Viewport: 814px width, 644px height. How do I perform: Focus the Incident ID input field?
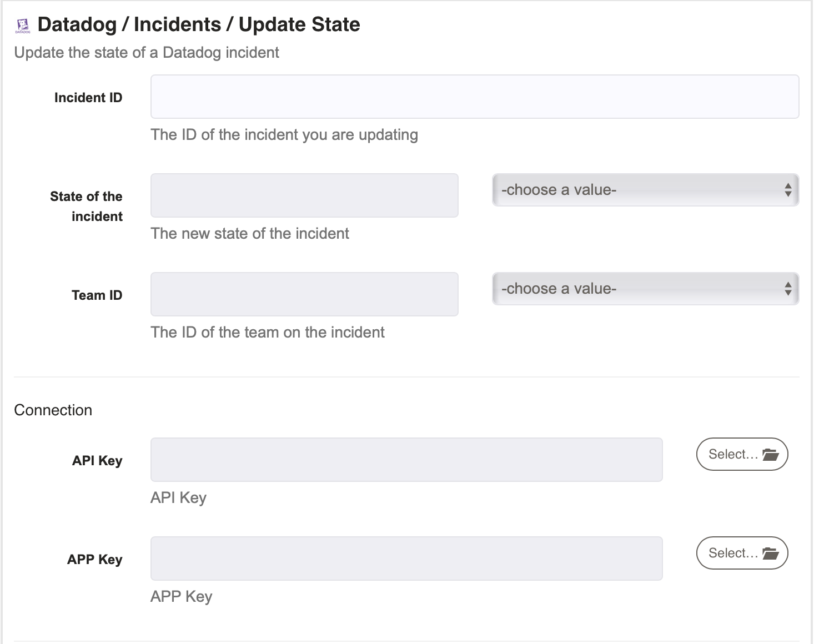click(x=475, y=97)
